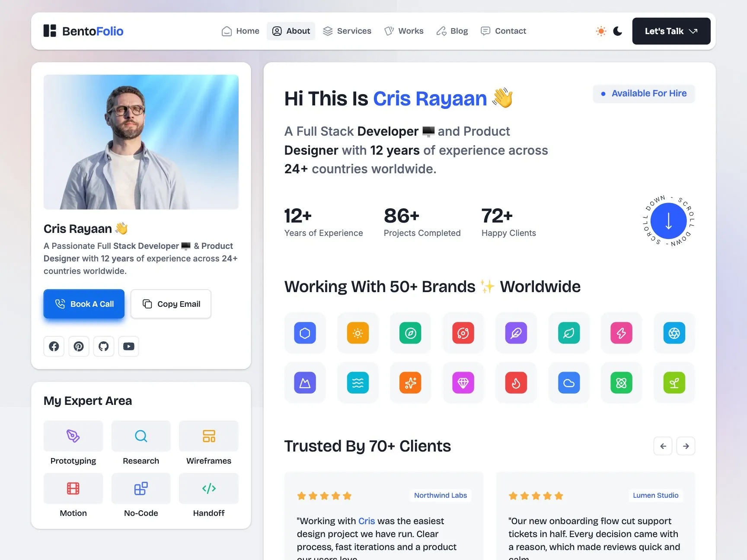Click the purple mountain brand icon
The image size is (747, 560).
(305, 383)
